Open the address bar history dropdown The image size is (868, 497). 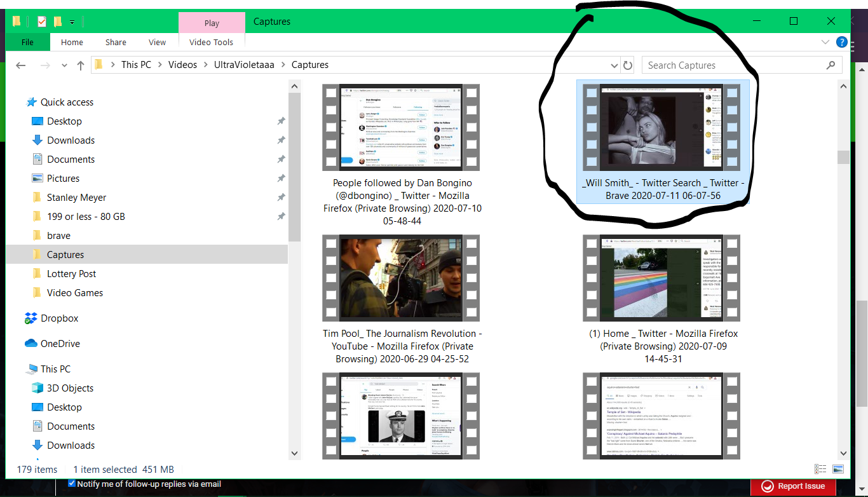click(614, 65)
